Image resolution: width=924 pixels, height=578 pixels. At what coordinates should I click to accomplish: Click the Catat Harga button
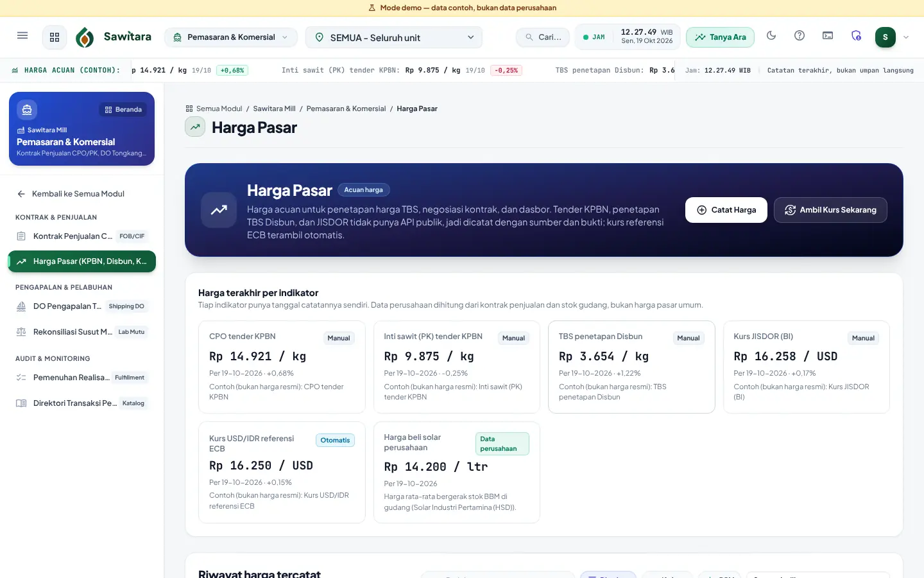[x=726, y=210]
